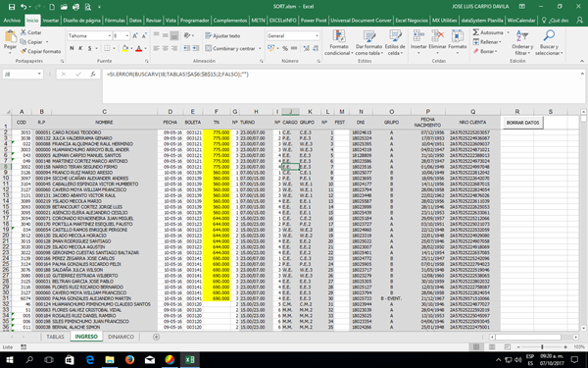Open the Archivo menu
Image resolution: width=588 pixels, height=368 pixels.
[x=12, y=21]
